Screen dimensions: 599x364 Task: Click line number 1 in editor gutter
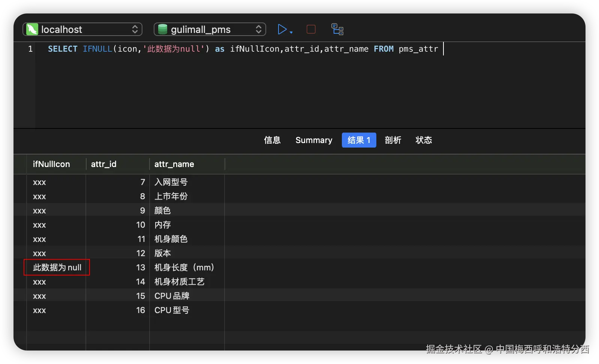pyautogui.click(x=30, y=49)
